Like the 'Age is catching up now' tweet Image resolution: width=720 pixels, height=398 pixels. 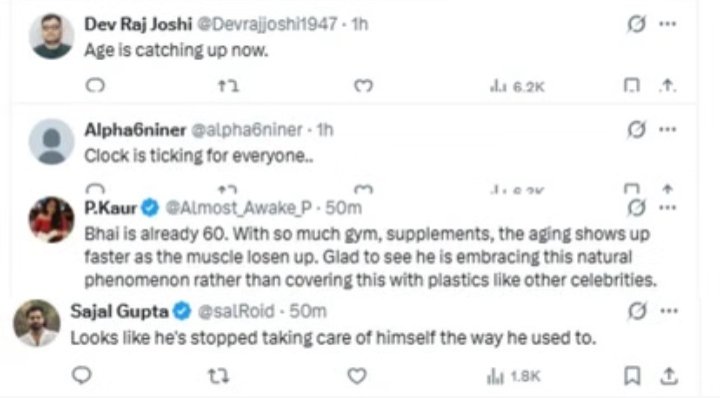363,86
